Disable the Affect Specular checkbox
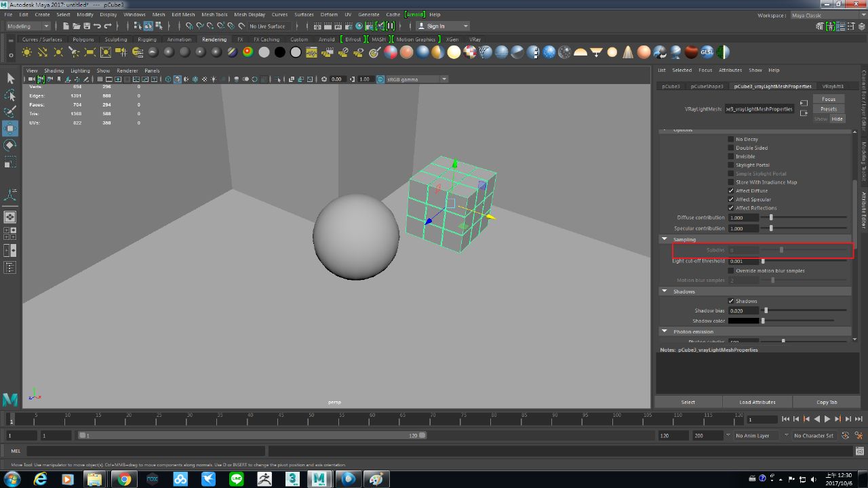This screenshot has height=488, width=868. (x=731, y=199)
